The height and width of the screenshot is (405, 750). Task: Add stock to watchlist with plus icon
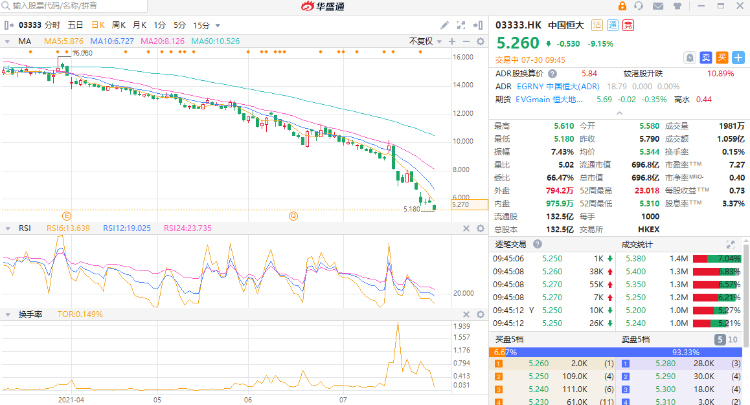pos(736,57)
